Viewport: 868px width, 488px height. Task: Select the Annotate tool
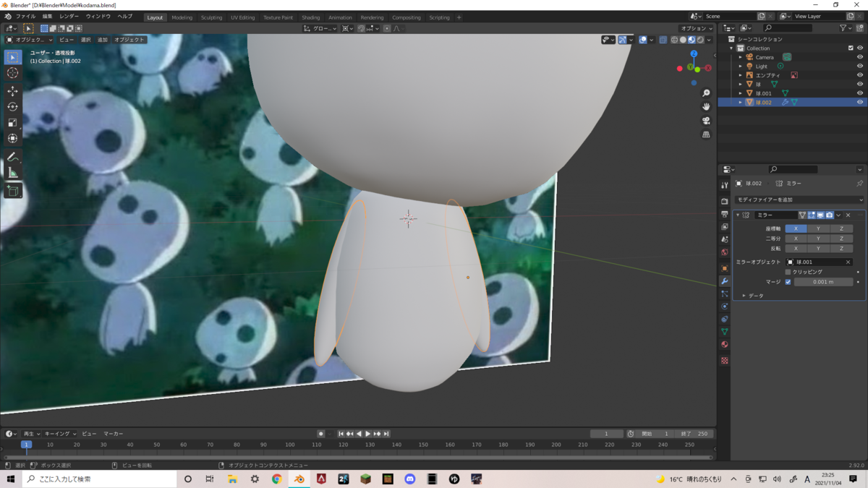click(13, 157)
